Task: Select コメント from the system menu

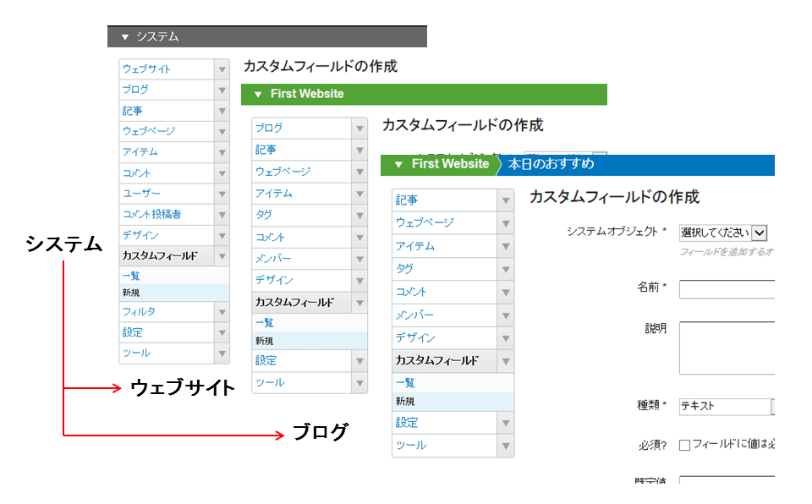Action: pos(135,173)
